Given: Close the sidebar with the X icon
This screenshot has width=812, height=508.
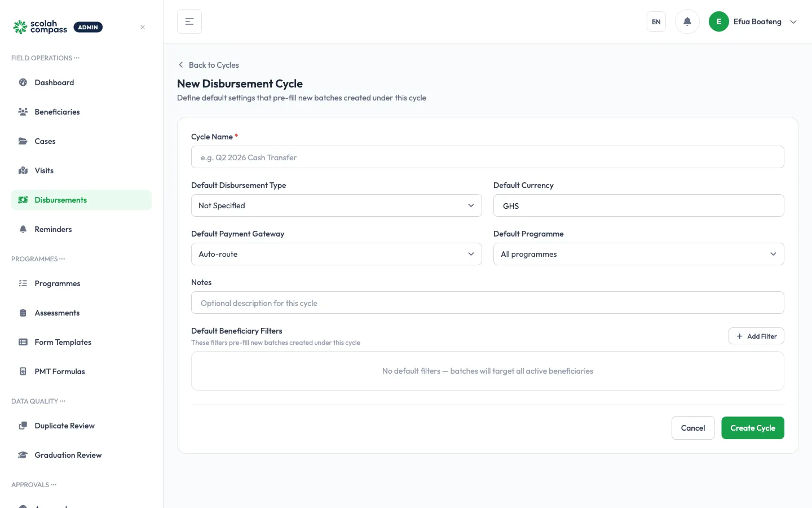Looking at the screenshot, I should pos(143,27).
